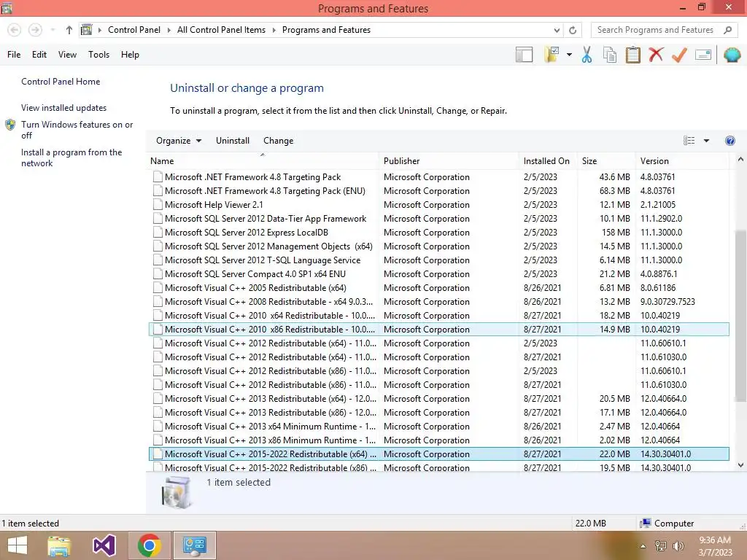Viewport: 747px width, 560px height.
Task: Click the volume speaker tray icon
Action: coord(678,546)
